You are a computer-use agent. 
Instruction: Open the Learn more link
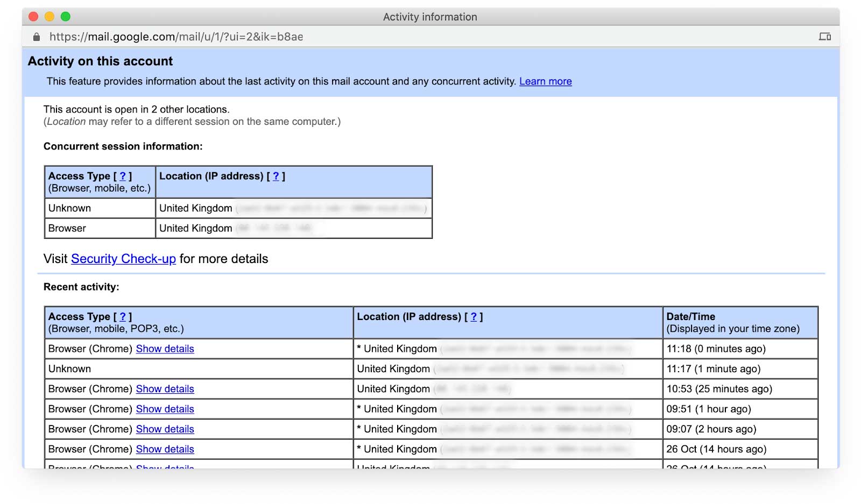pyautogui.click(x=545, y=81)
